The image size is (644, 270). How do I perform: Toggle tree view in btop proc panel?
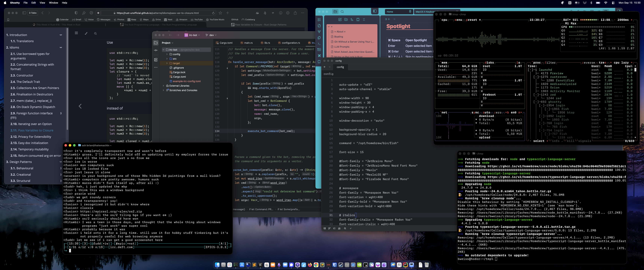pyautogui.click(x=602, y=63)
